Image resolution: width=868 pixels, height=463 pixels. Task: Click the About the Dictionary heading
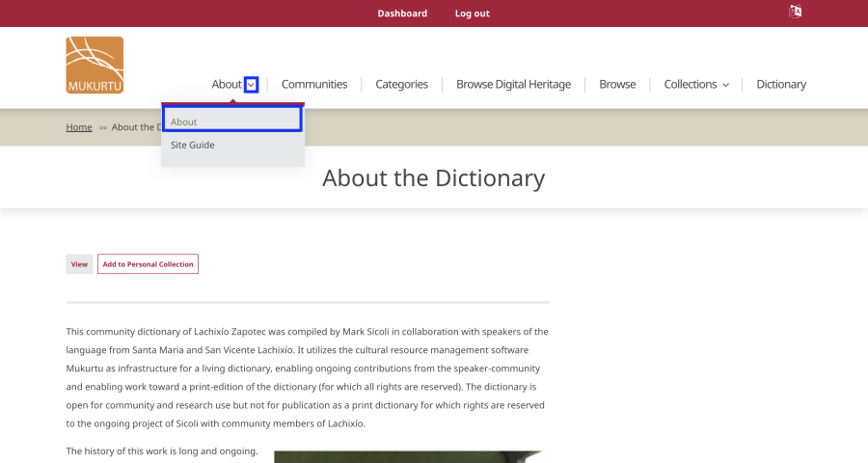pyautogui.click(x=433, y=177)
